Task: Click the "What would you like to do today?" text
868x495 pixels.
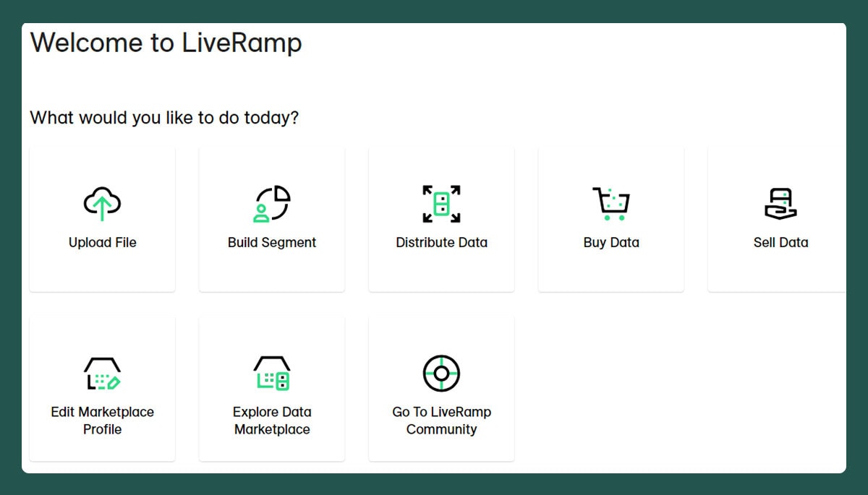Action: [164, 117]
